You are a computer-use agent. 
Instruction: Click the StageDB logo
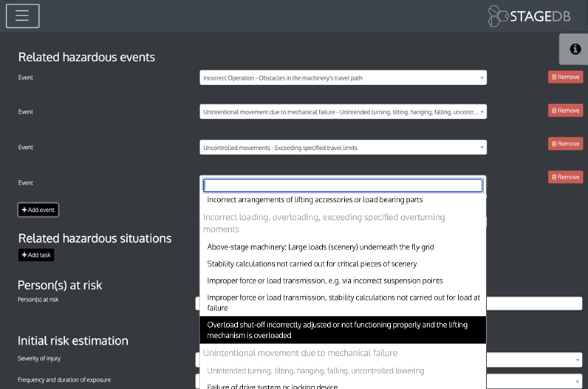click(x=529, y=16)
